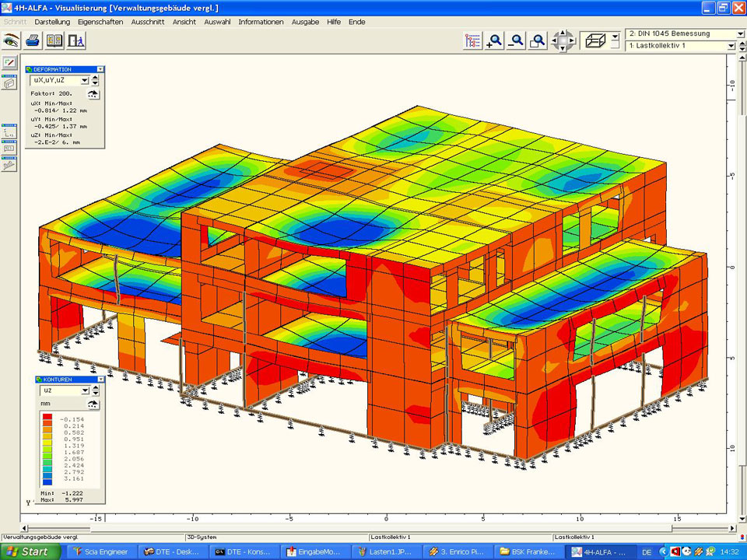Image resolution: width=747 pixels, height=560 pixels.
Task: Open the Darstellung menu
Action: (x=52, y=22)
